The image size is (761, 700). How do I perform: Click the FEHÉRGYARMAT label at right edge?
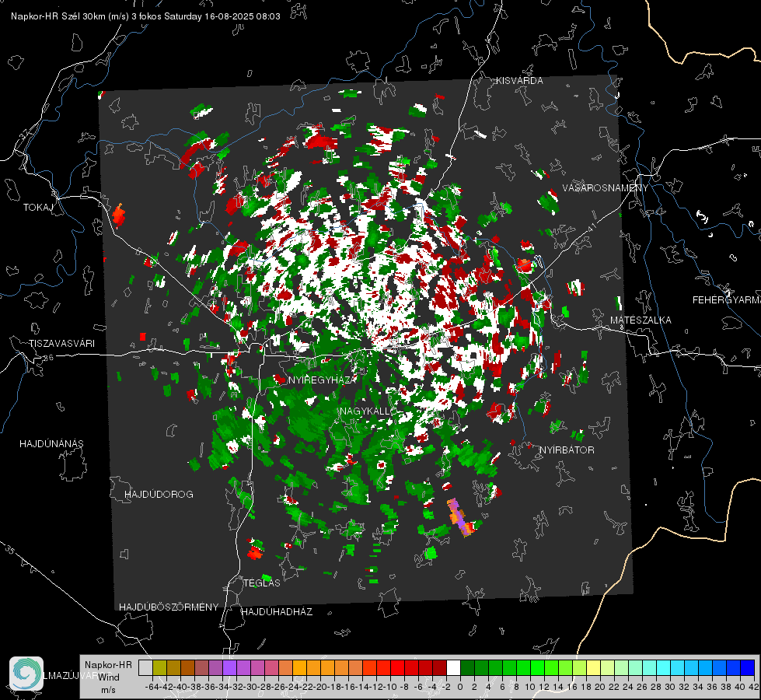click(727, 300)
